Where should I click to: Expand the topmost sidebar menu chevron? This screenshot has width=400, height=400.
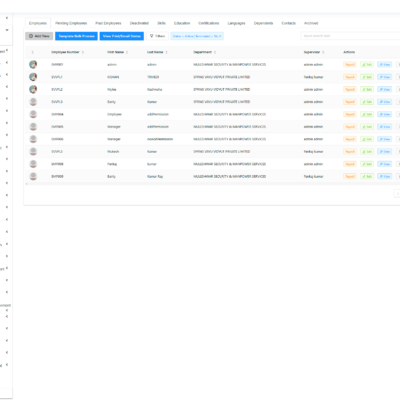pyautogui.click(x=7, y=18)
